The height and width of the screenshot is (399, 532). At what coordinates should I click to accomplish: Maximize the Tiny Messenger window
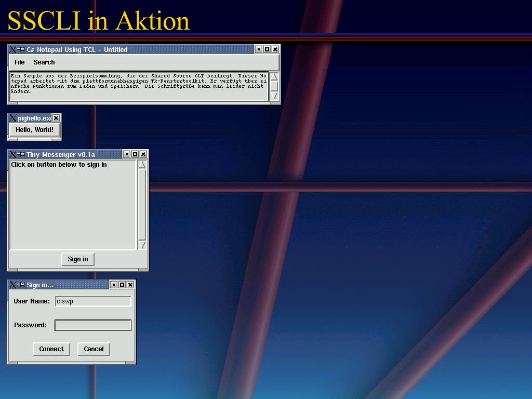click(x=135, y=154)
